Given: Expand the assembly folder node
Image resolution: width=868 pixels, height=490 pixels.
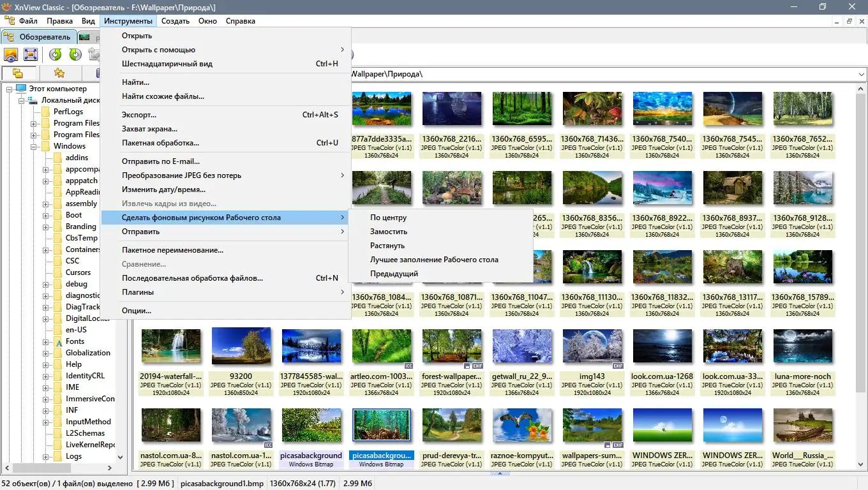Looking at the screenshot, I should point(46,204).
